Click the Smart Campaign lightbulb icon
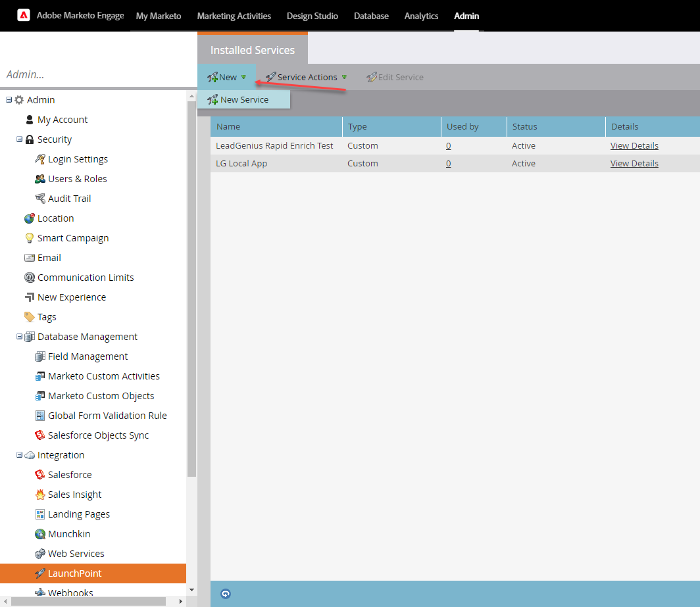The width and height of the screenshot is (700, 607). [x=30, y=238]
